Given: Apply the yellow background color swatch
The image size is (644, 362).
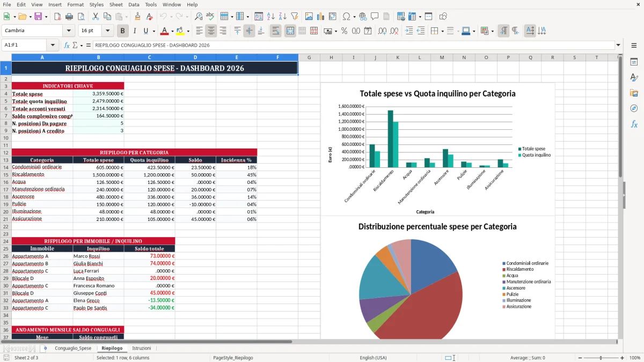Looking at the screenshot, I should (x=180, y=31).
